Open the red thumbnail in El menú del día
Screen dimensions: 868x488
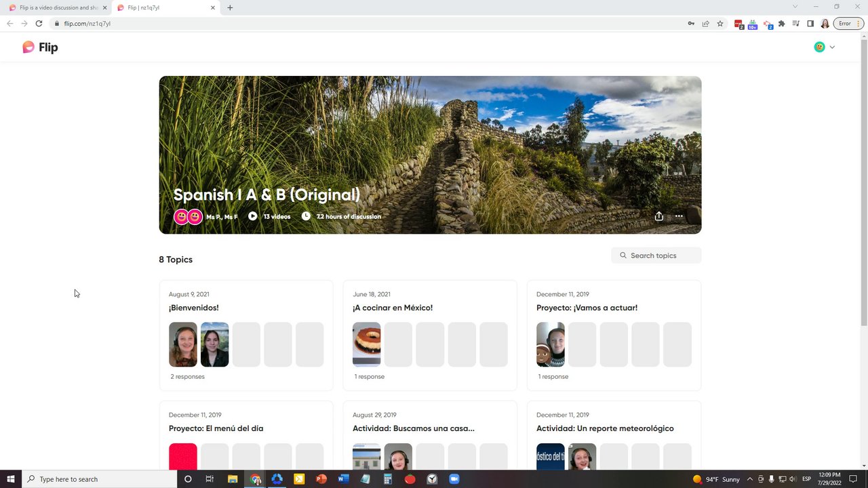tap(183, 457)
